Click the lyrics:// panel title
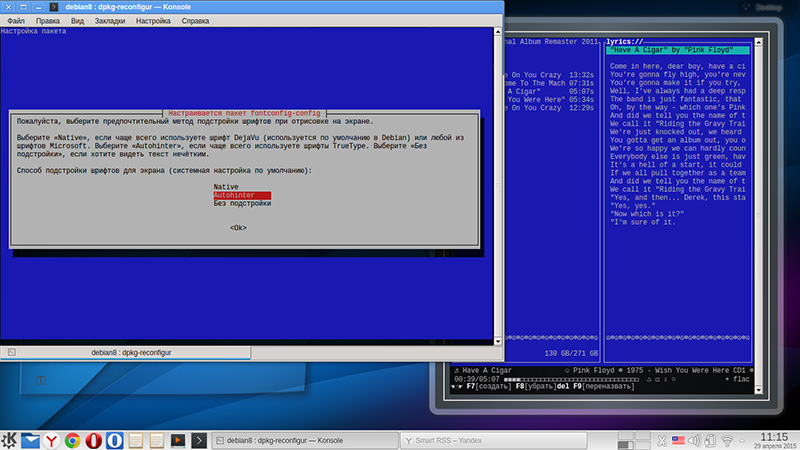Screen dimensions: 800x450 coord(624,42)
